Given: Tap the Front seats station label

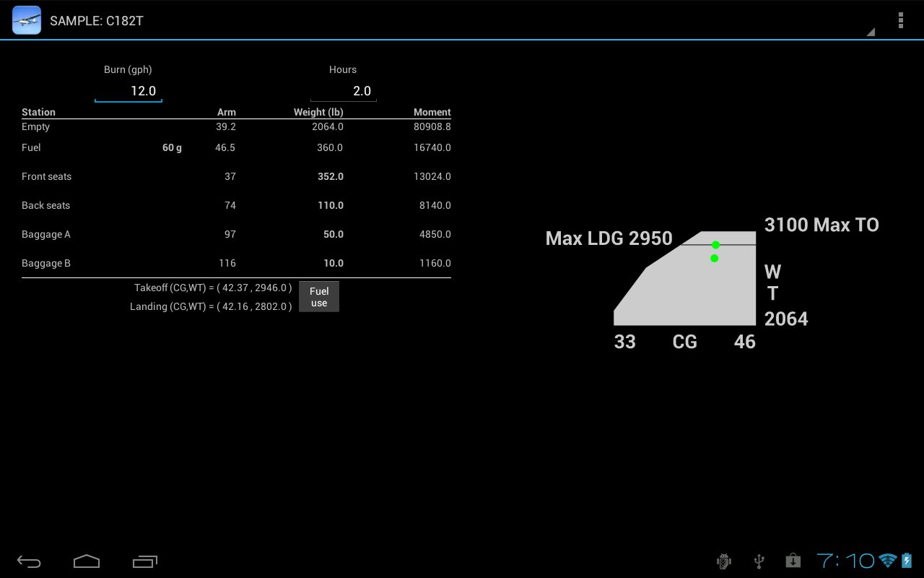Looking at the screenshot, I should [46, 176].
